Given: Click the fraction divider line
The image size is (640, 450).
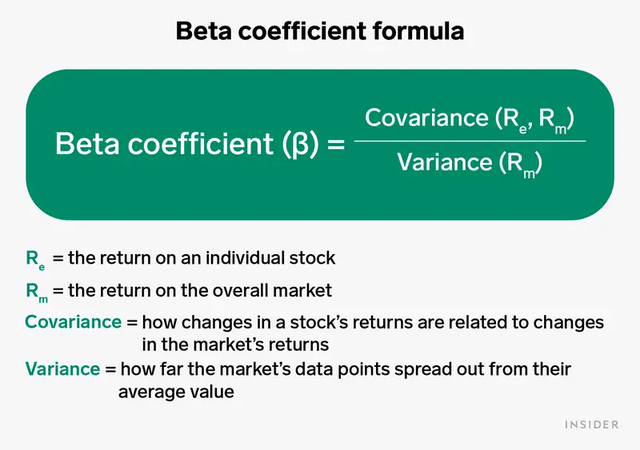Looking at the screenshot, I should (x=470, y=141).
